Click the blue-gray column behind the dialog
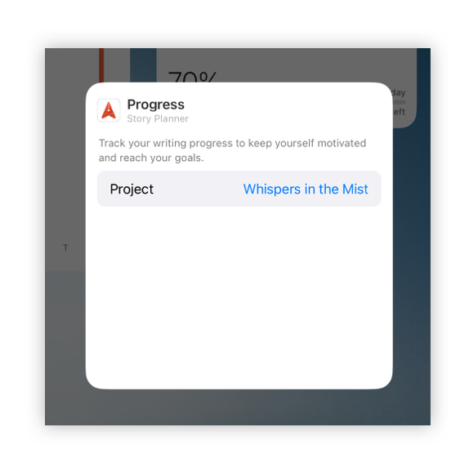 (x=143, y=65)
